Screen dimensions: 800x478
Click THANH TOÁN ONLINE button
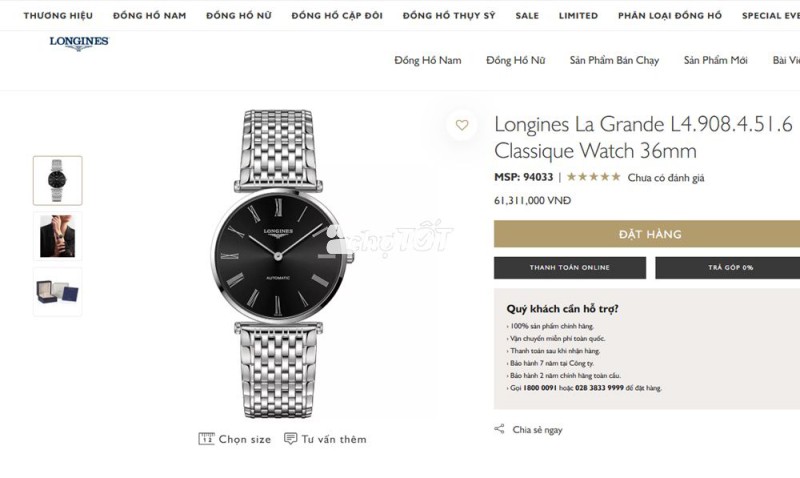pos(570,267)
